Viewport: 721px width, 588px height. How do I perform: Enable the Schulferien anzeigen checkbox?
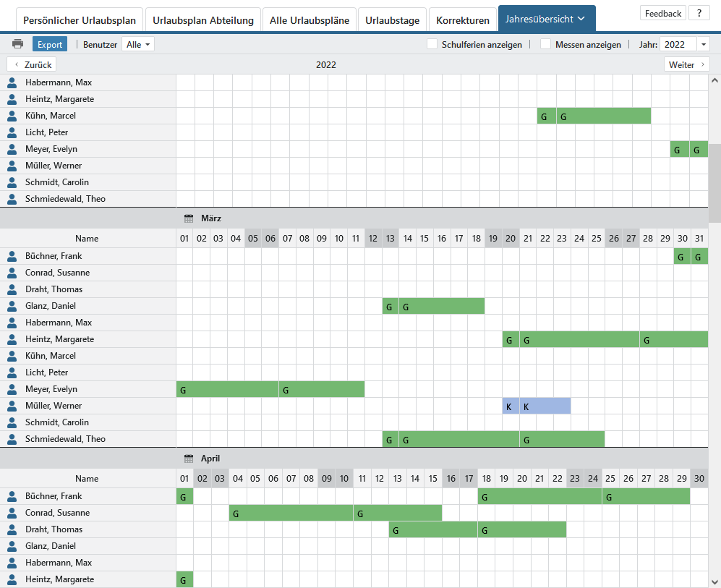[432, 44]
